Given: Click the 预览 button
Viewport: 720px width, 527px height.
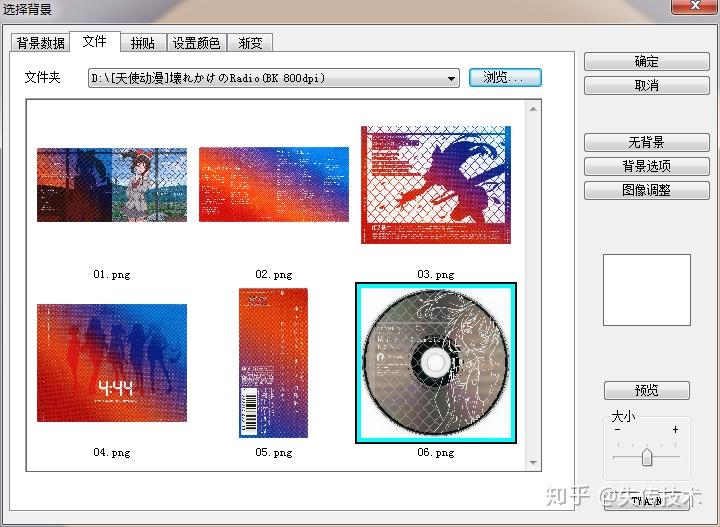Looking at the screenshot, I should click(x=647, y=390).
